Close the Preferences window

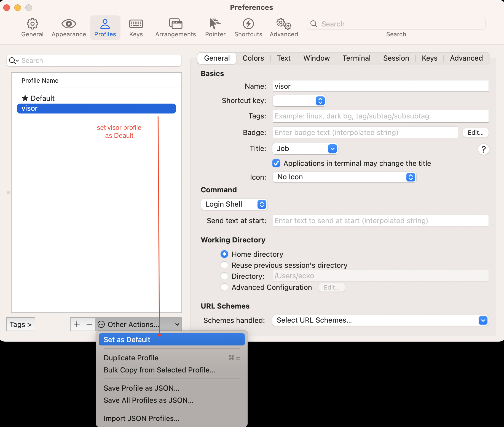click(7, 8)
